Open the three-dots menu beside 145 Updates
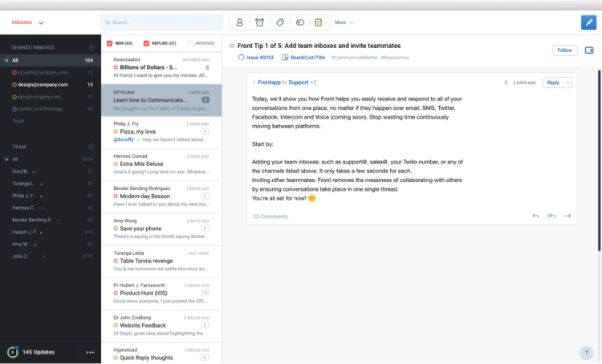602x364 pixels. click(90, 352)
